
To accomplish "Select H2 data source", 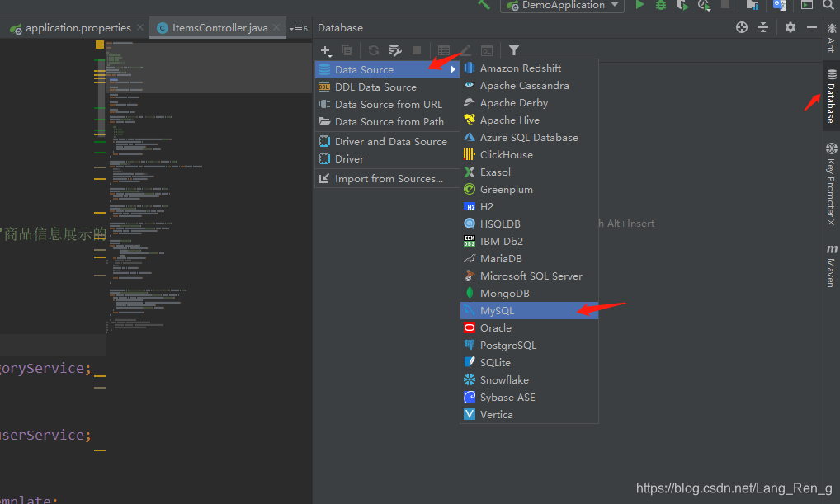I will tap(529, 207).
